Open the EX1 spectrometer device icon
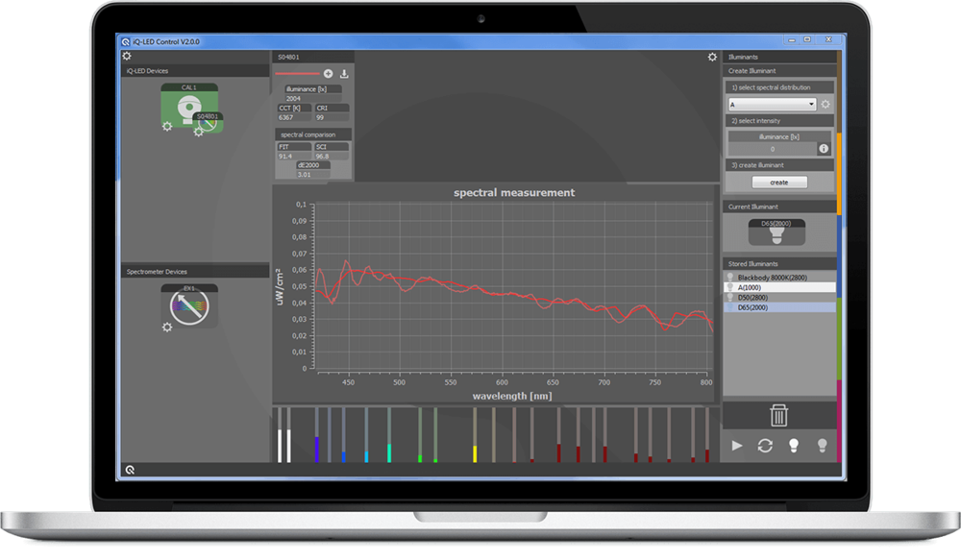961x560 pixels. pos(189,307)
